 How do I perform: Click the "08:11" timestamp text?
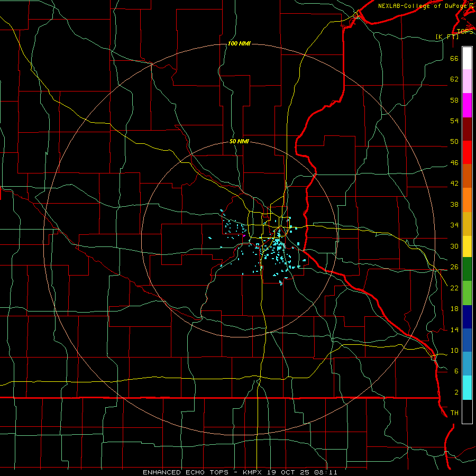click(326, 472)
